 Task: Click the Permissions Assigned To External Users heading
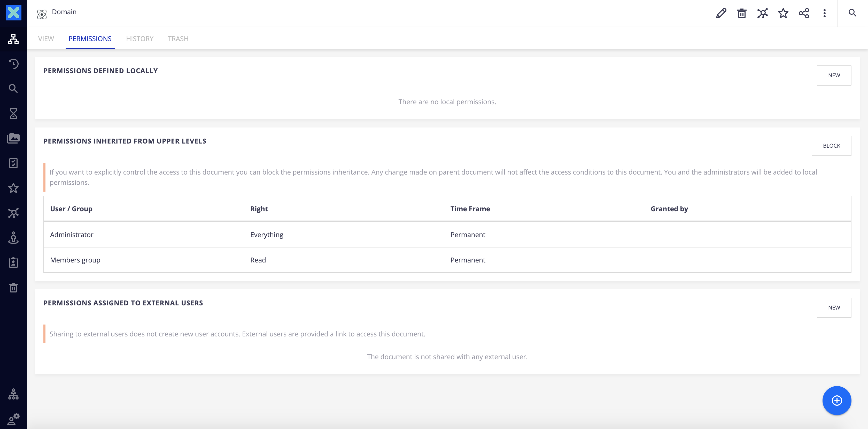(123, 303)
